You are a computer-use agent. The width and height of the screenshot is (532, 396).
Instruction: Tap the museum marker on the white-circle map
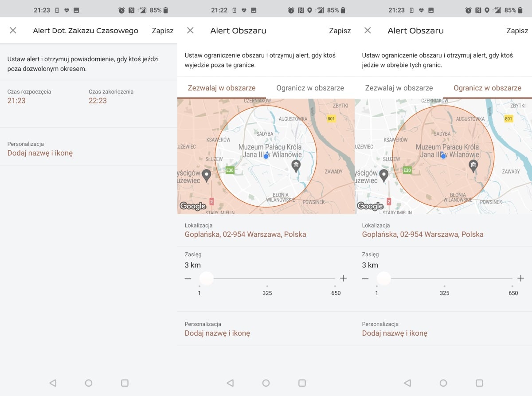point(296,166)
